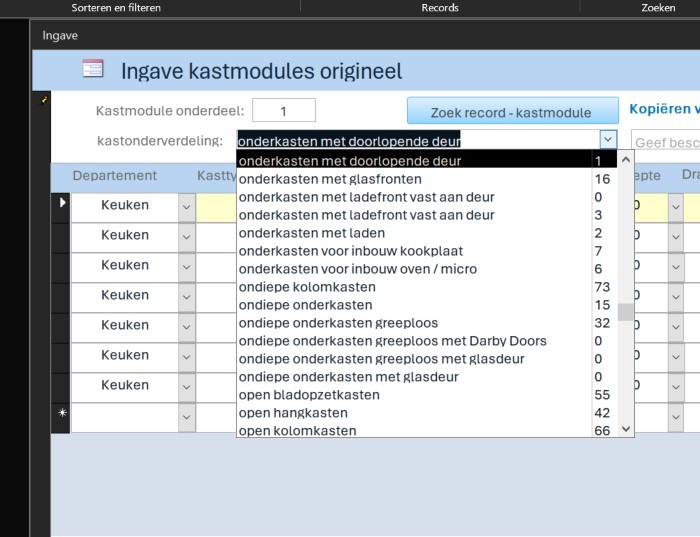Select ondiepe onderkasten greeploos with value 32
The width and height of the screenshot is (700, 537).
click(427, 323)
